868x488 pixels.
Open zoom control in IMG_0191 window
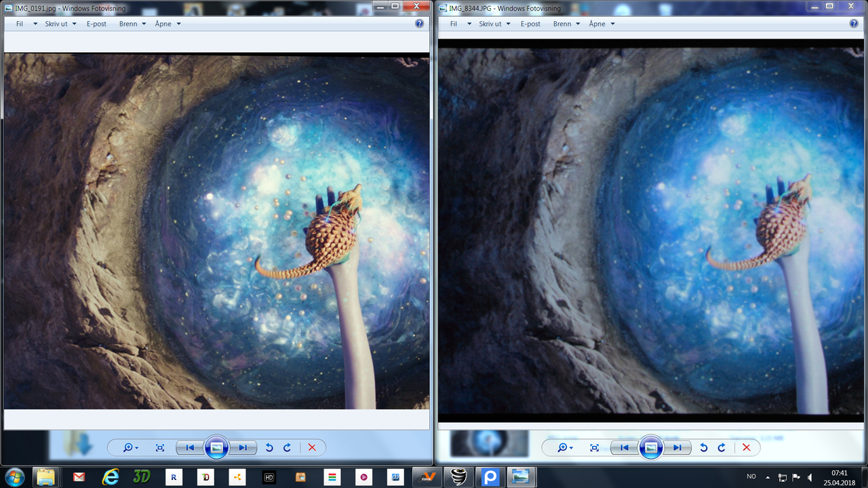(x=130, y=447)
